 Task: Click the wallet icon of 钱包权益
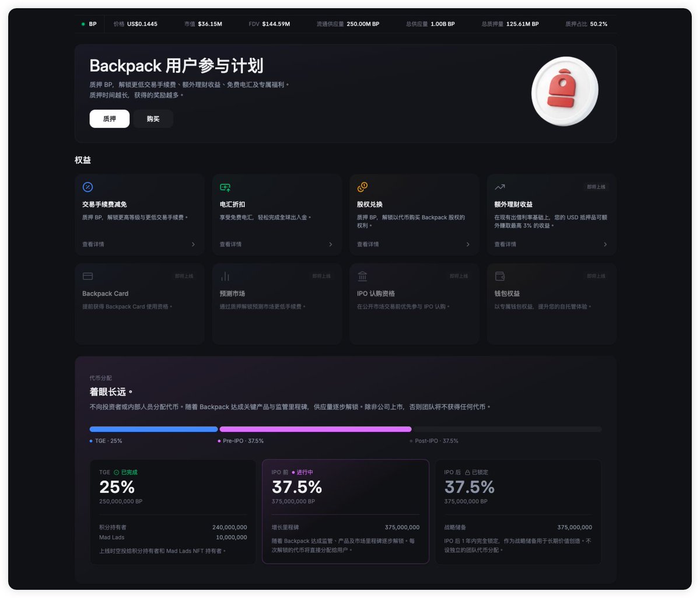tap(500, 276)
